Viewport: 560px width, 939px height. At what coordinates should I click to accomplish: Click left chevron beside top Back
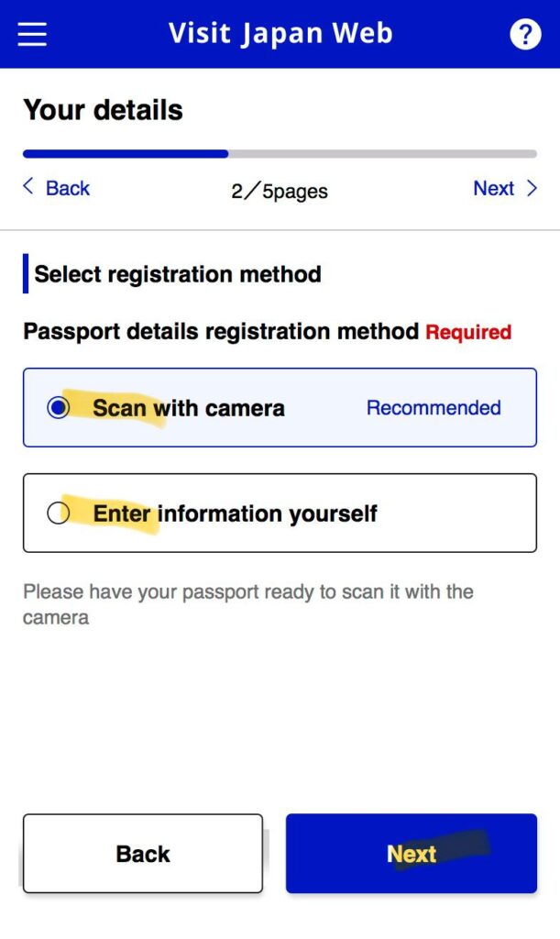[x=27, y=187]
